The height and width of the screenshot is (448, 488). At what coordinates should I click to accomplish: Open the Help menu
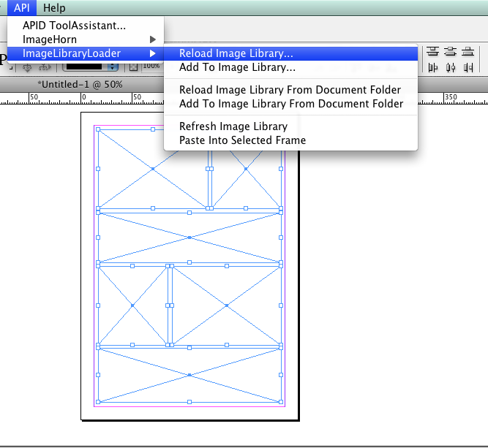pos(53,8)
